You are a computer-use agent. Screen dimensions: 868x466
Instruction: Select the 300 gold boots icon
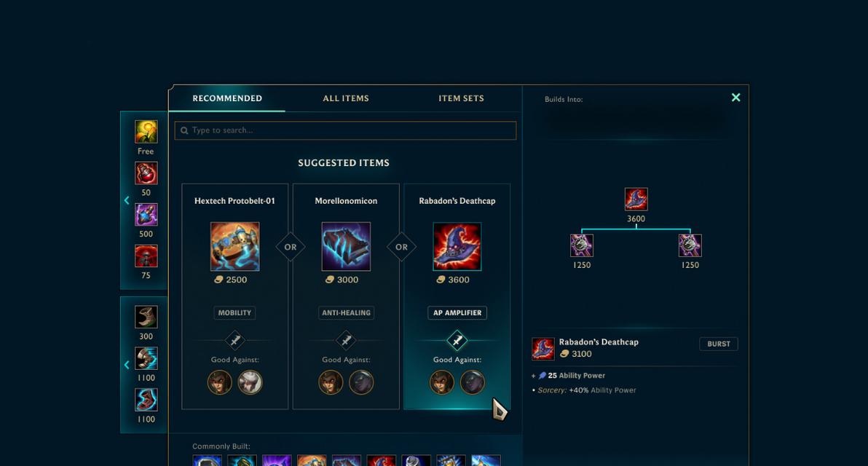point(146,317)
